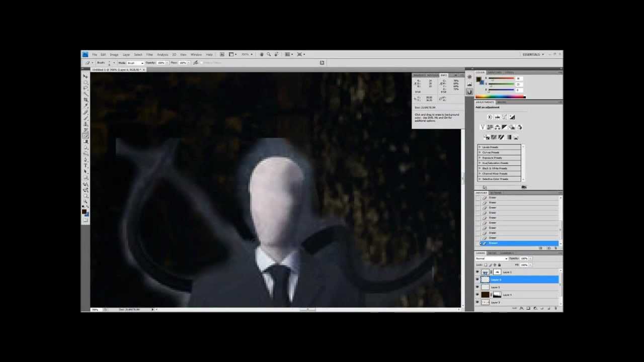Open the eraser Mode dropdown
644x362 pixels.
click(x=135, y=63)
